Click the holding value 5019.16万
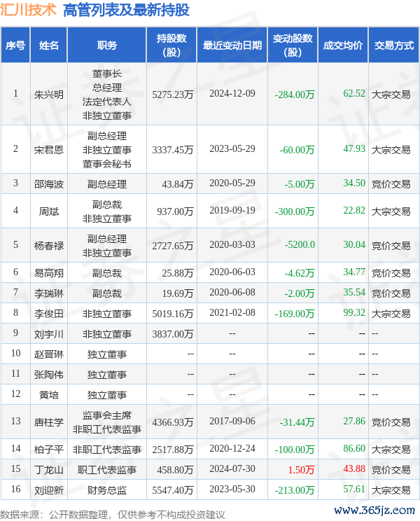Image resolution: width=420 pixels, height=521 pixels. [173, 314]
